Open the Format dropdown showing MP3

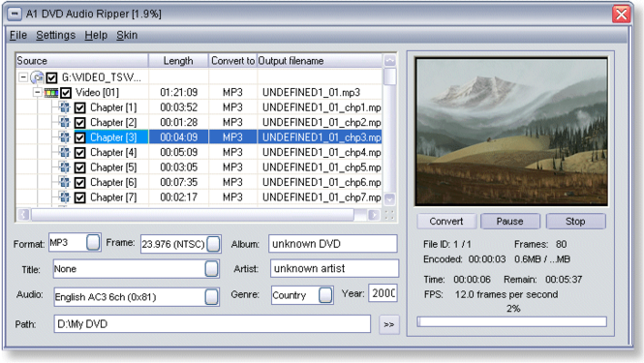(93, 242)
